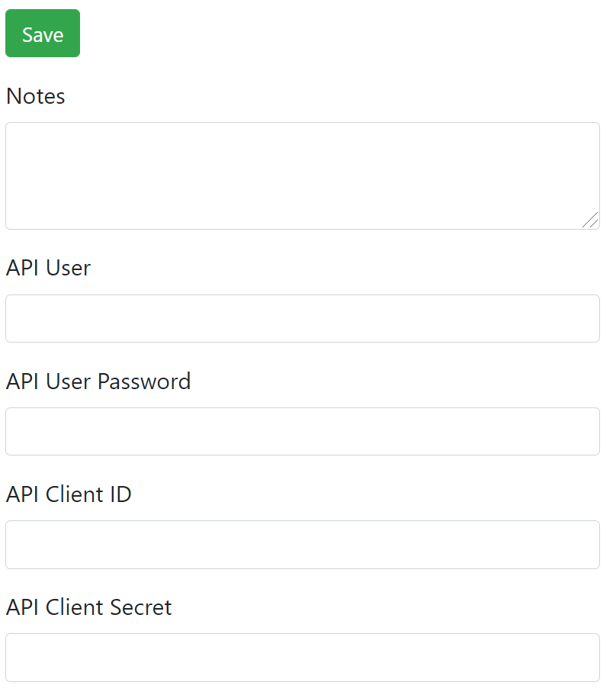This screenshot has height=692, width=616.
Task: Click the first text input below Notes
Action: (302, 318)
